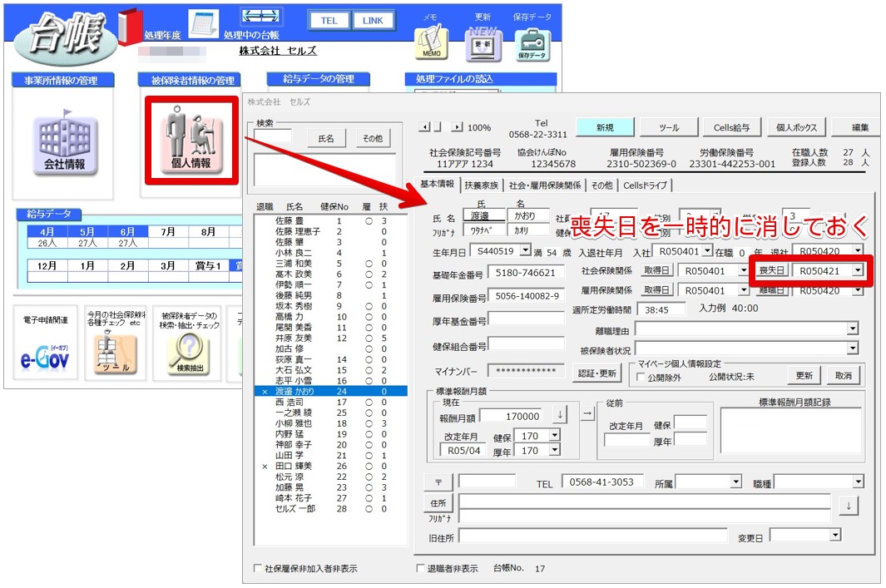Image resolution: width=886 pixels, height=588 pixels.
Task: Open the 退社 R050420 dropdown
Action: click(x=858, y=250)
